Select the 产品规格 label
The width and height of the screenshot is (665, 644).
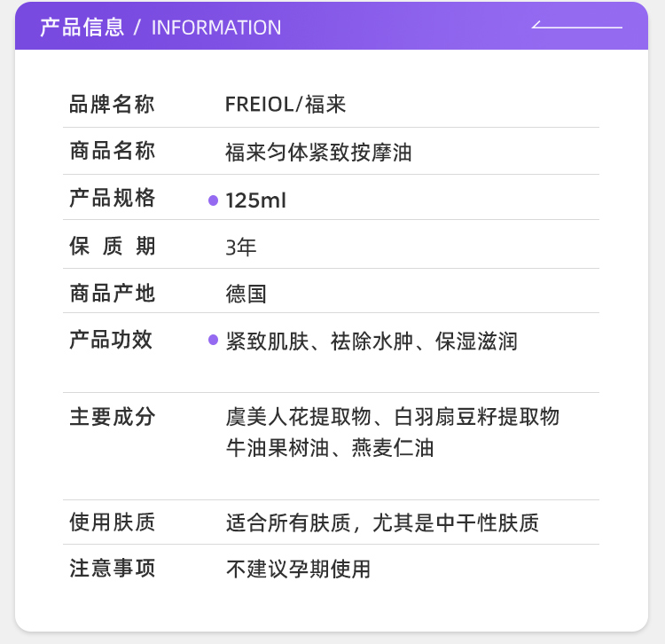112,199
